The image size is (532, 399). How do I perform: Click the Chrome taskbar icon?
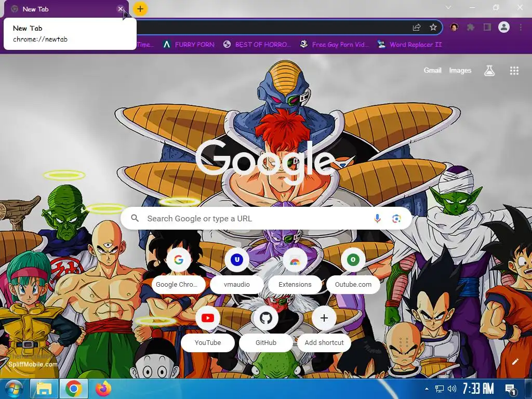74,389
